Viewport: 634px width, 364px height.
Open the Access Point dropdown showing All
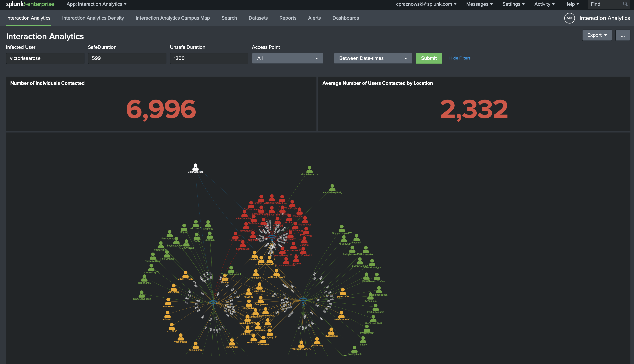click(287, 58)
